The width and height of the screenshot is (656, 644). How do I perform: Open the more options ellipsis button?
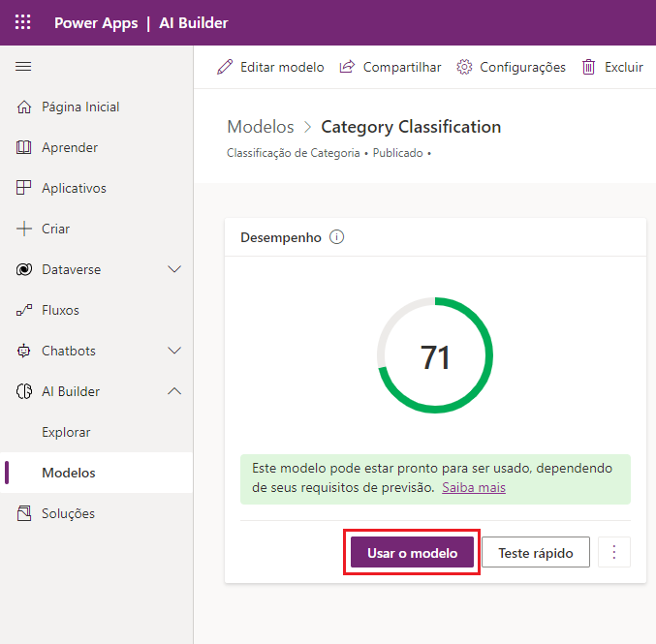tap(613, 553)
